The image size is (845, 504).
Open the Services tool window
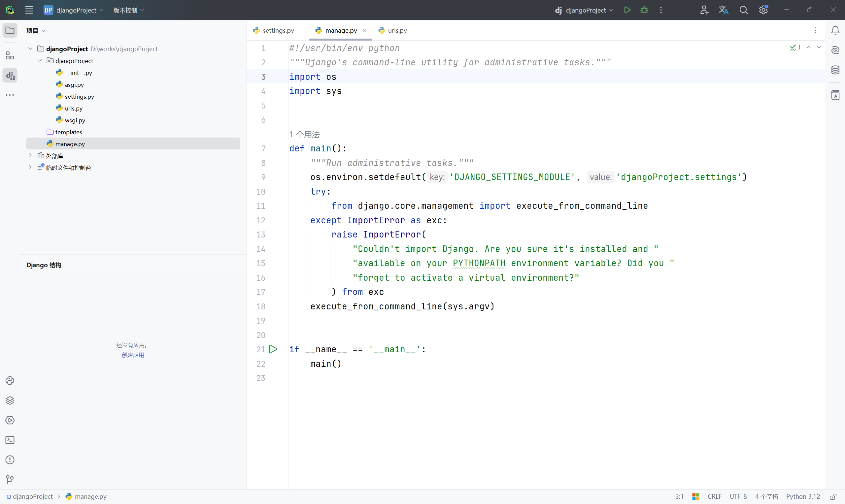point(10,420)
